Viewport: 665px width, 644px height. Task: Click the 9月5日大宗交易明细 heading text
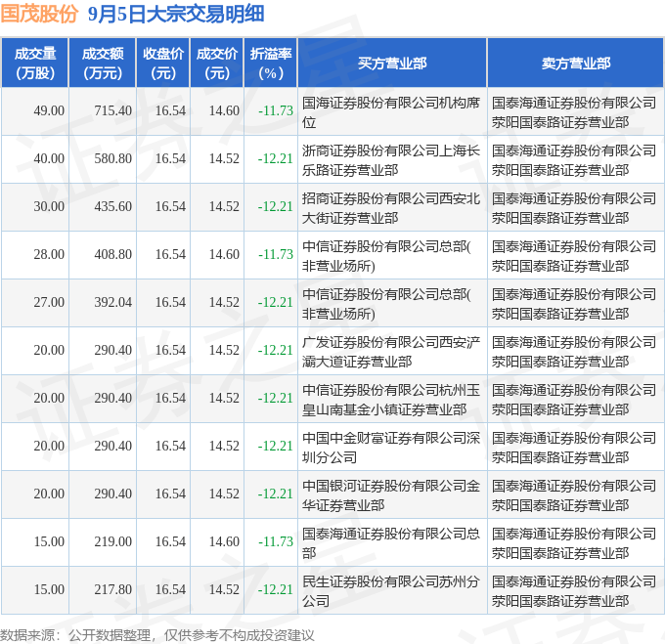(173, 15)
